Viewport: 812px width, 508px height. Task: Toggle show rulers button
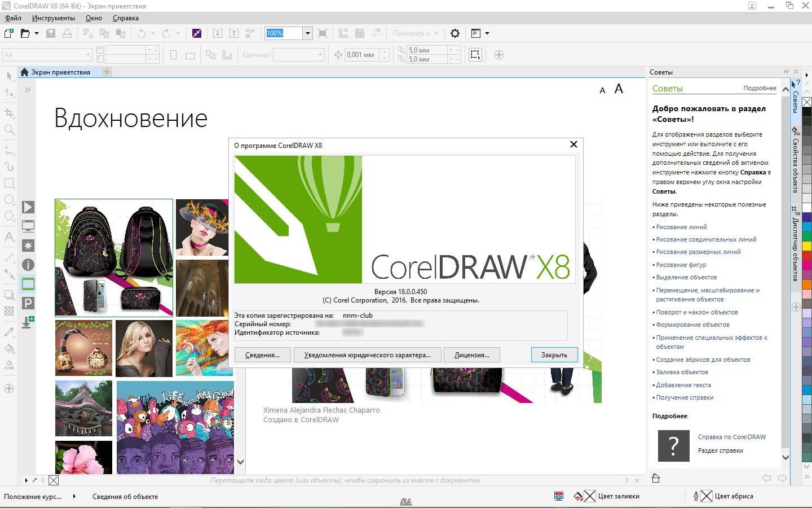click(343, 33)
